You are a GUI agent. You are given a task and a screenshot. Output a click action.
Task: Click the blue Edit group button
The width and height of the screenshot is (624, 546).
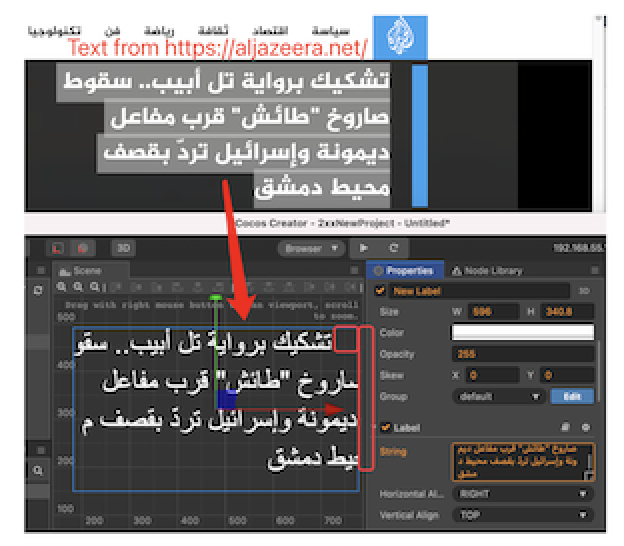click(572, 396)
